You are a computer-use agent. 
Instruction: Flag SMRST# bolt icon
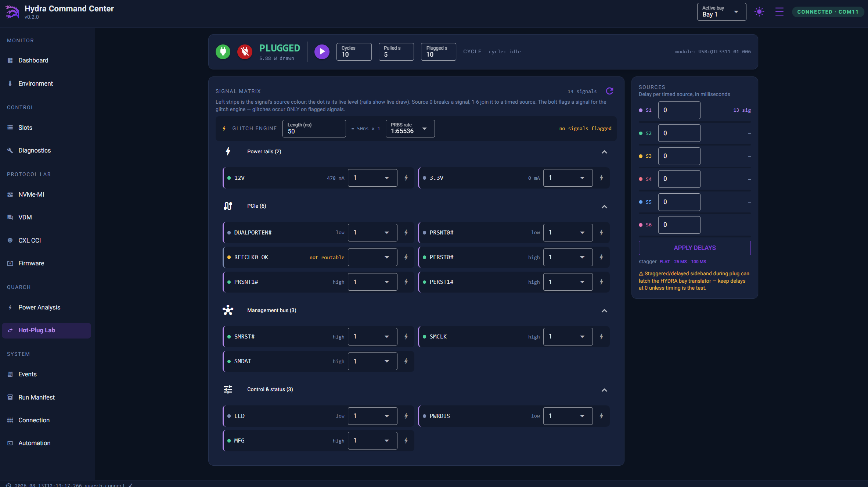[x=406, y=337]
